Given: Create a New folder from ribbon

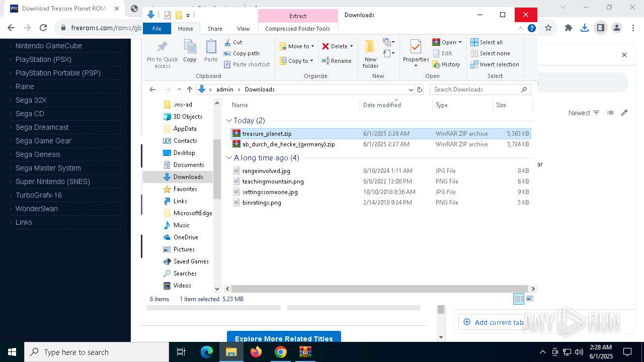Looking at the screenshot, I should coord(370,54).
